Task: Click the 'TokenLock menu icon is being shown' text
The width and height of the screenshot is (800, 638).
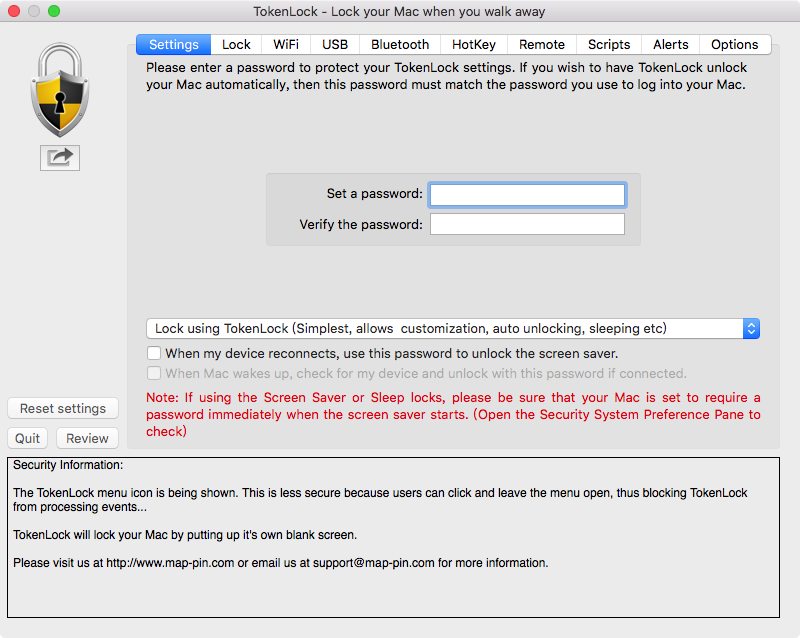Action: point(380,500)
